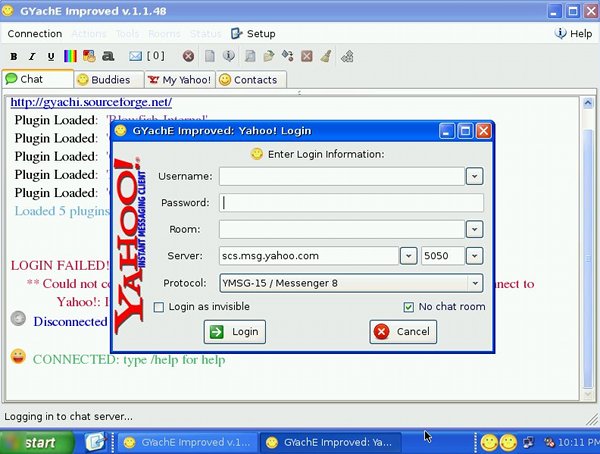
Task: Open the Setup menu
Action: [253, 34]
